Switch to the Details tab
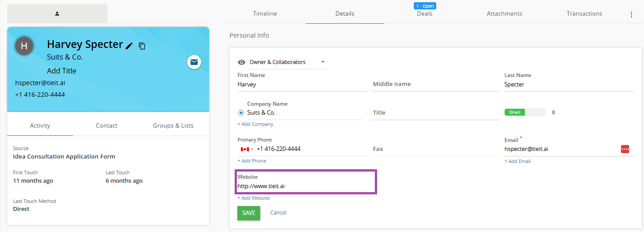644x232 pixels. 345,13
